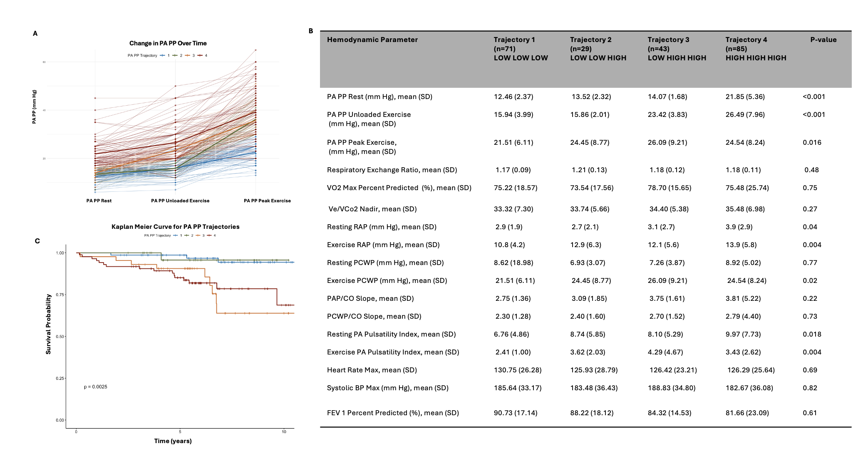The width and height of the screenshot is (868, 456).
Task: Select the 'Trajectory 1' column header
Action: 514,40
